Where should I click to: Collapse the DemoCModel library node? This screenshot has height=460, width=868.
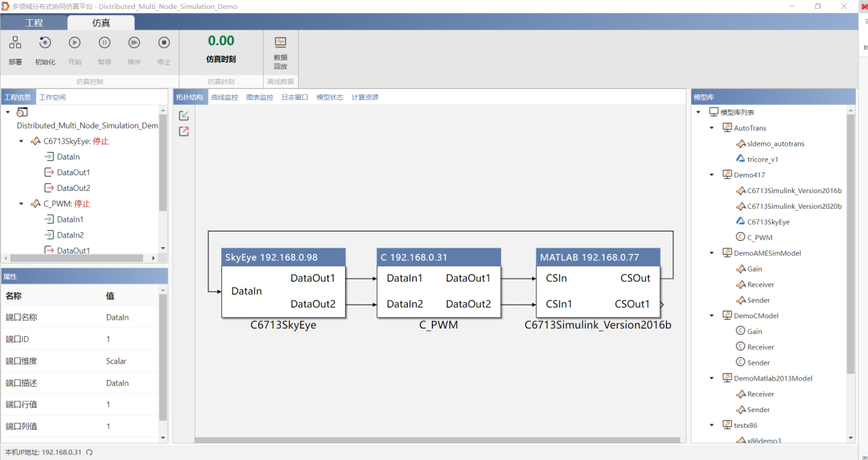click(x=712, y=316)
